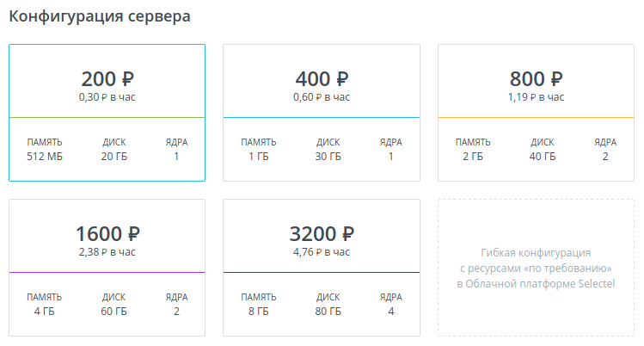Click the 40 ГБ disk spec
Viewport: 644px width, 346px height.
pyautogui.click(x=543, y=157)
